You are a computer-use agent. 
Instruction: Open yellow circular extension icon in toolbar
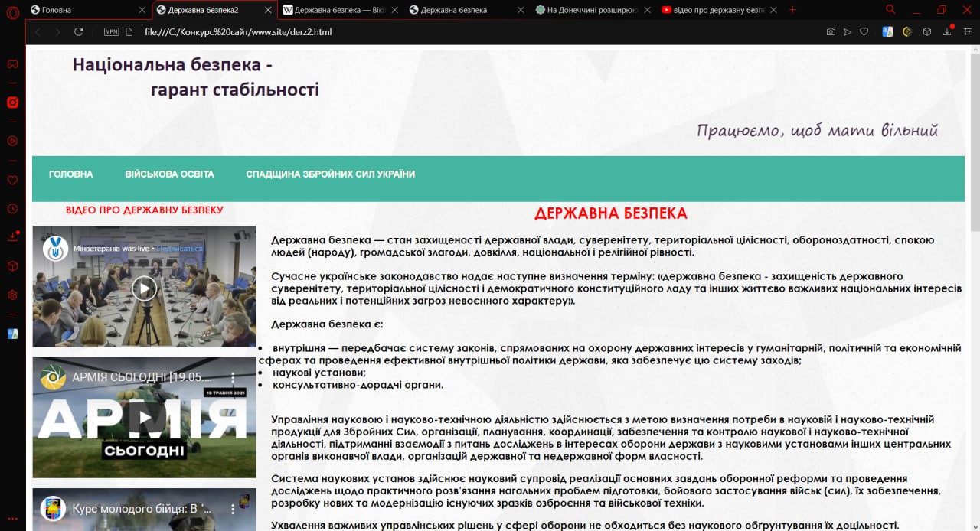pos(907,32)
